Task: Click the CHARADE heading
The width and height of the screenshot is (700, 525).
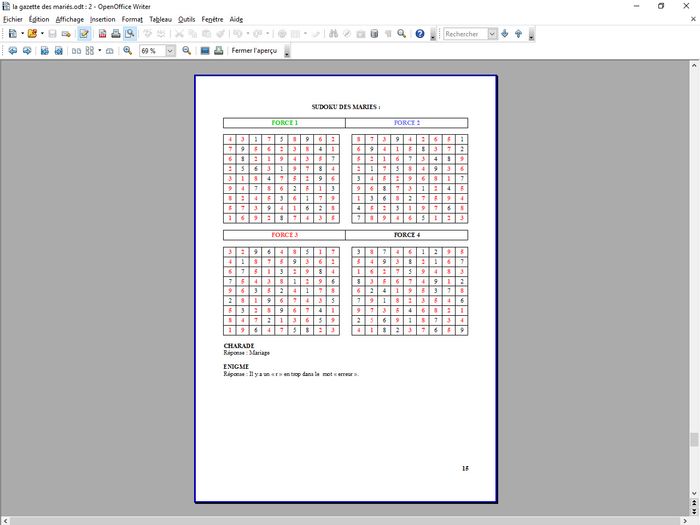Action: point(239,346)
